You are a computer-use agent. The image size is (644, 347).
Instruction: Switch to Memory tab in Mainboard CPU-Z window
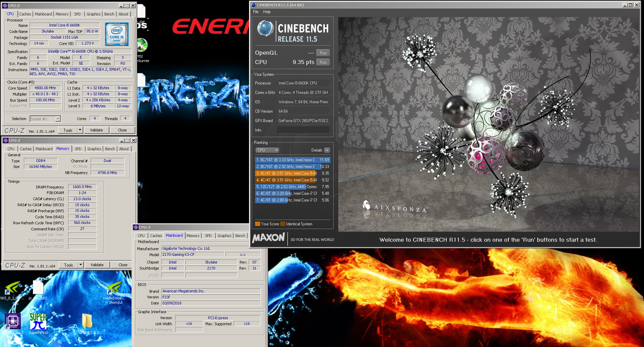pyautogui.click(x=193, y=236)
